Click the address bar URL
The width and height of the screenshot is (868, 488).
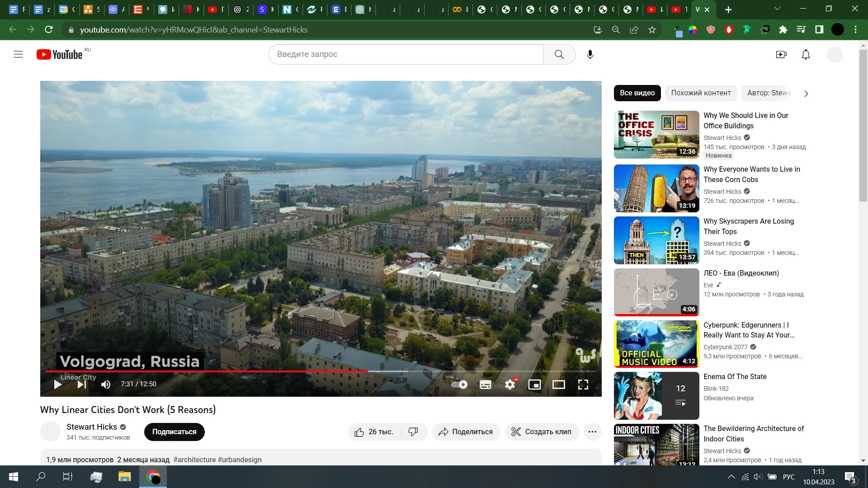193,30
